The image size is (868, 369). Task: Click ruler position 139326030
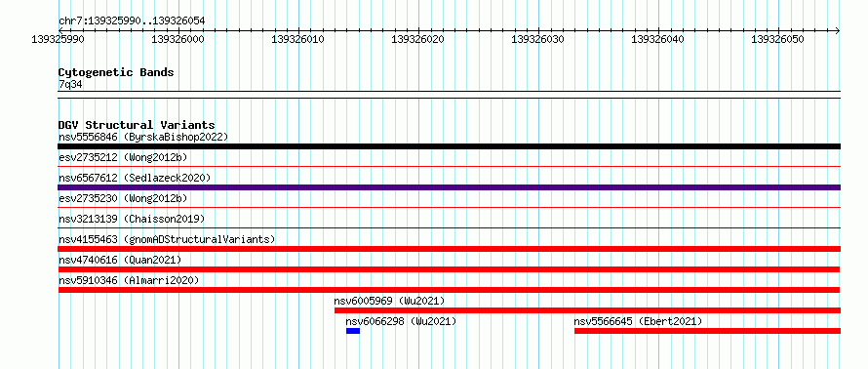[x=538, y=39]
